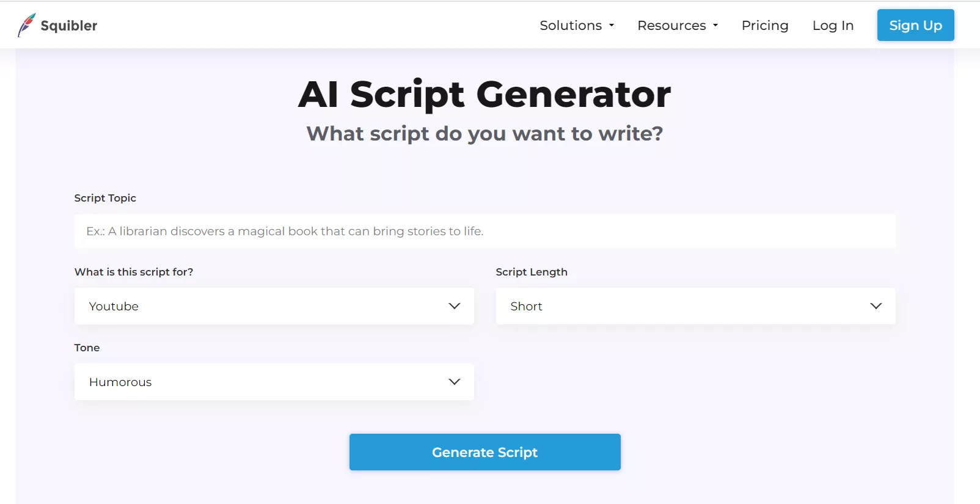View the Pricing page
Viewport: 980px width, 504px height.
pos(764,25)
